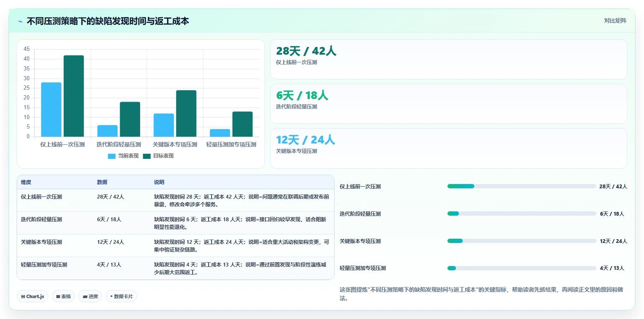Click table cell 仅上线前一次压测
The width and height of the screenshot is (644, 319).
(41, 197)
